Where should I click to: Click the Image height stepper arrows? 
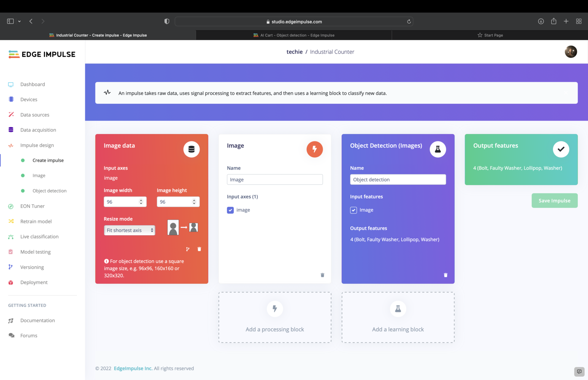pos(194,202)
